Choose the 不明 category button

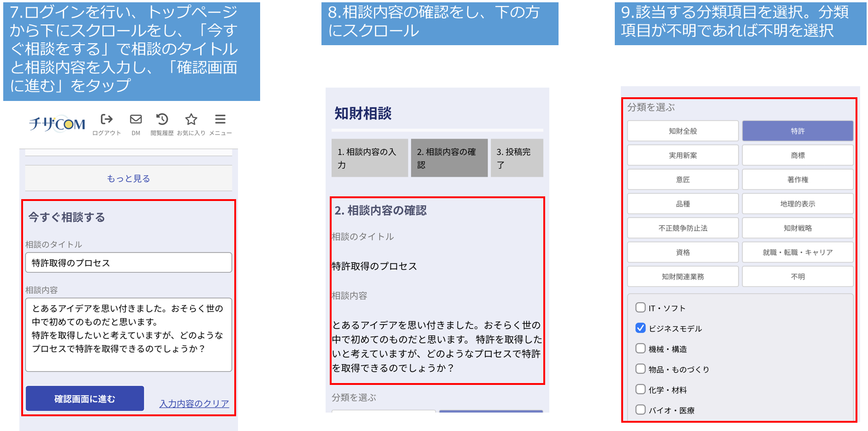click(797, 277)
